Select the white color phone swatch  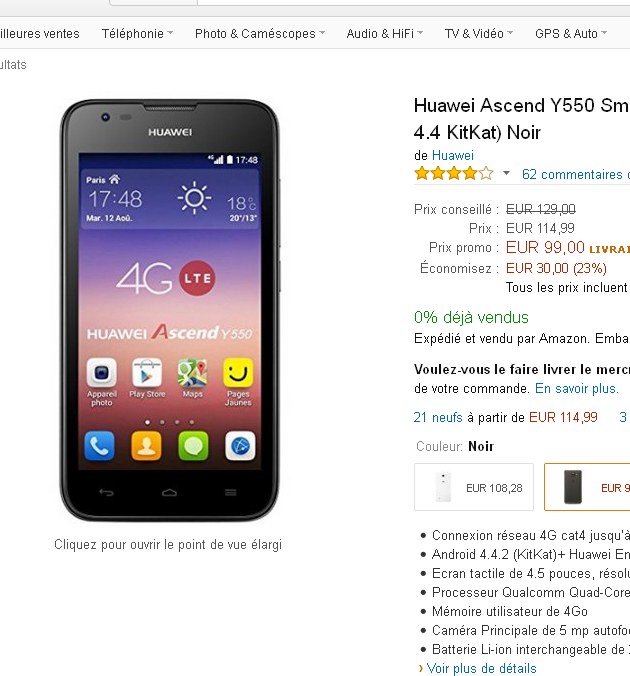tap(474, 487)
